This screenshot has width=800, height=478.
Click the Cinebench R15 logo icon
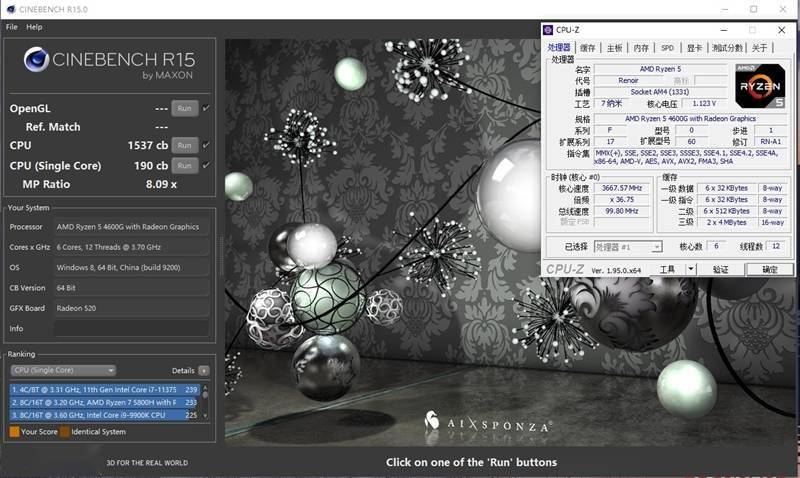click(36, 60)
